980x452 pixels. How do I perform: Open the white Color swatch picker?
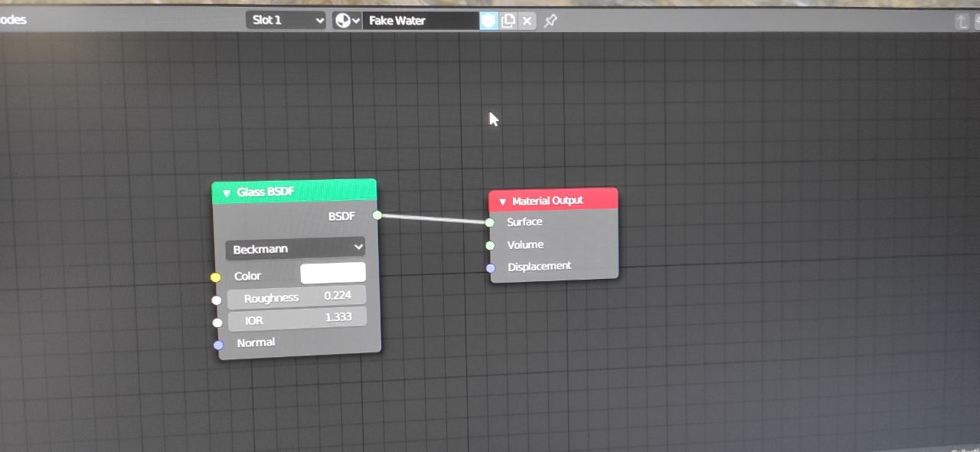333,273
